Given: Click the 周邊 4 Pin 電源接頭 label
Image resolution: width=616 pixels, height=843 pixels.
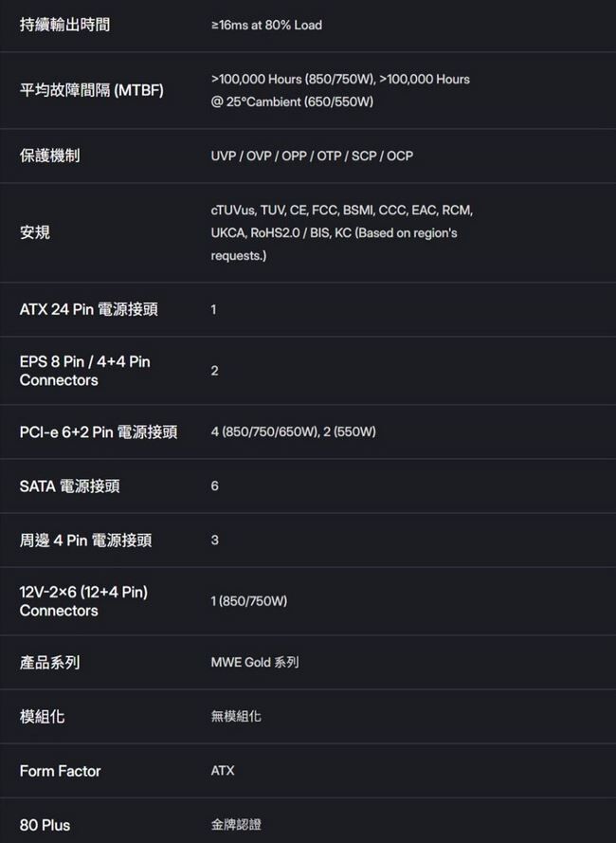Looking at the screenshot, I should click(x=85, y=541).
